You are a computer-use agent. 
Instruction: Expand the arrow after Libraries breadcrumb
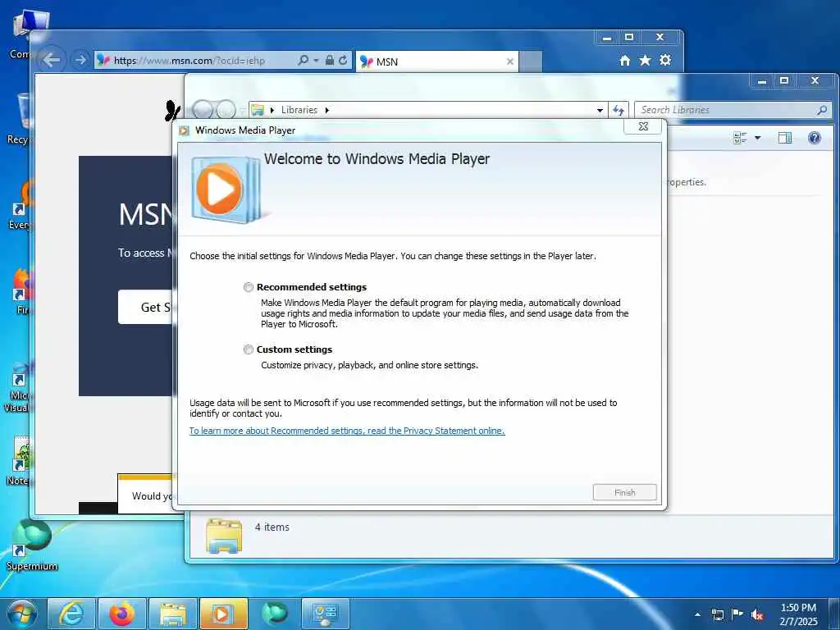pos(326,110)
